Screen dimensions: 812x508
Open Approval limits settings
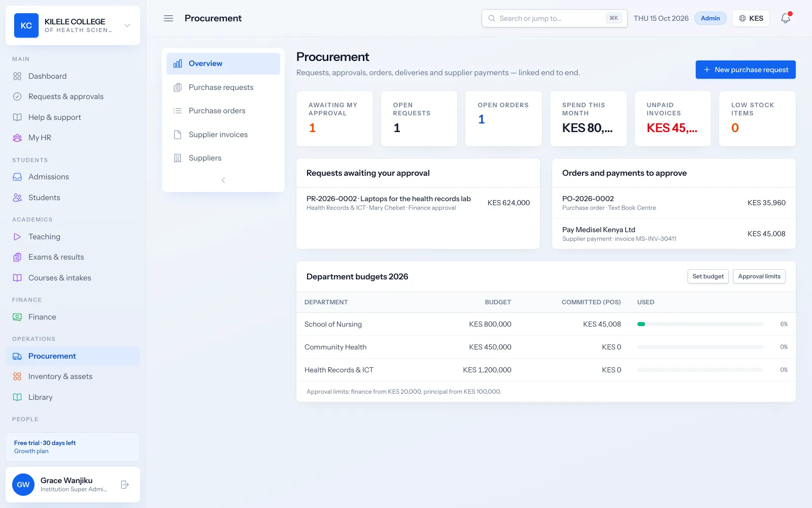click(759, 276)
